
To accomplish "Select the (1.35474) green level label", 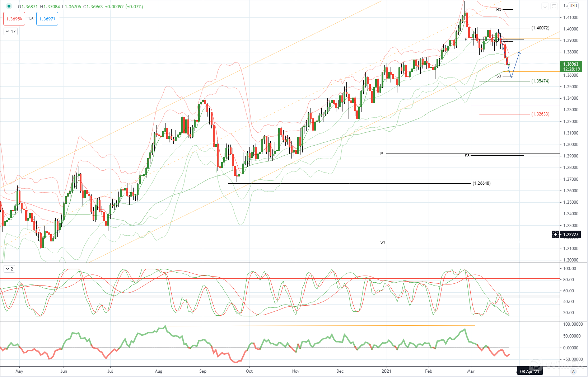I will point(540,81).
